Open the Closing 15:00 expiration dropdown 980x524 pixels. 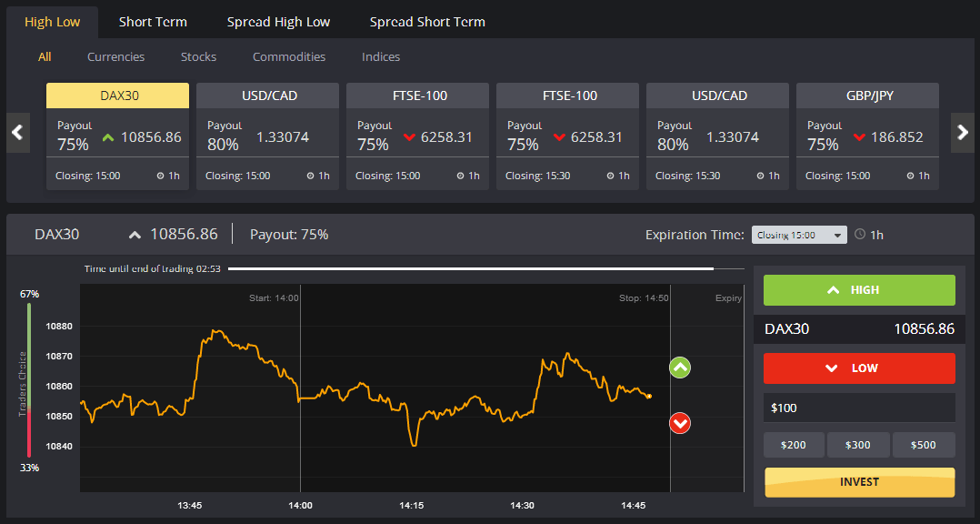(x=799, y=234)
